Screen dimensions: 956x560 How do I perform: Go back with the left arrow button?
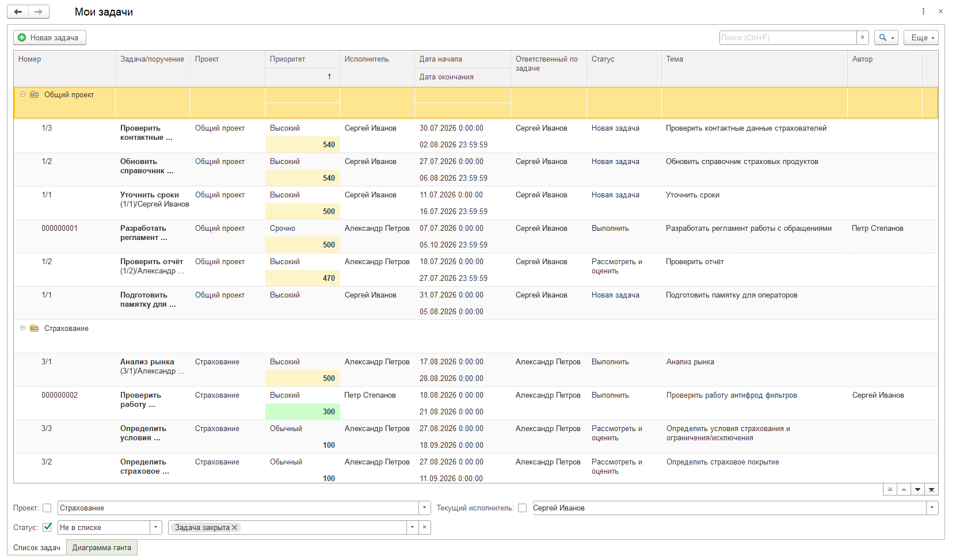point(18,12)
